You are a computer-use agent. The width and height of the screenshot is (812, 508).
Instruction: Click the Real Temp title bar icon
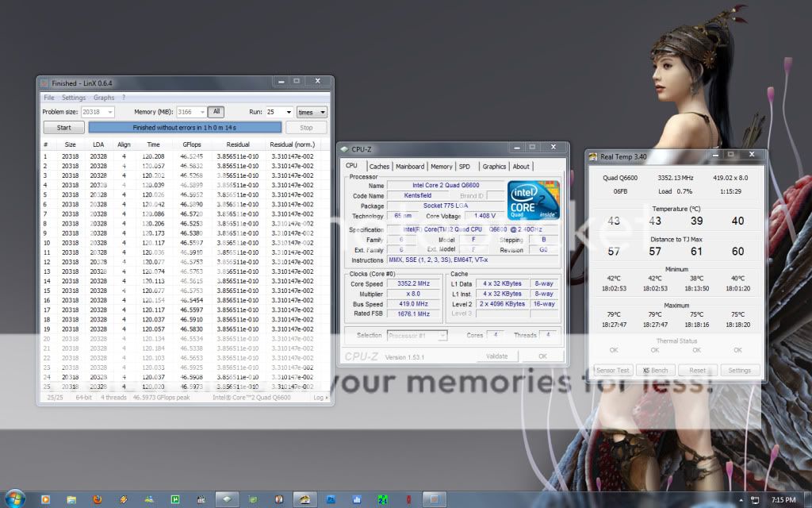click(x=593, y=156)
